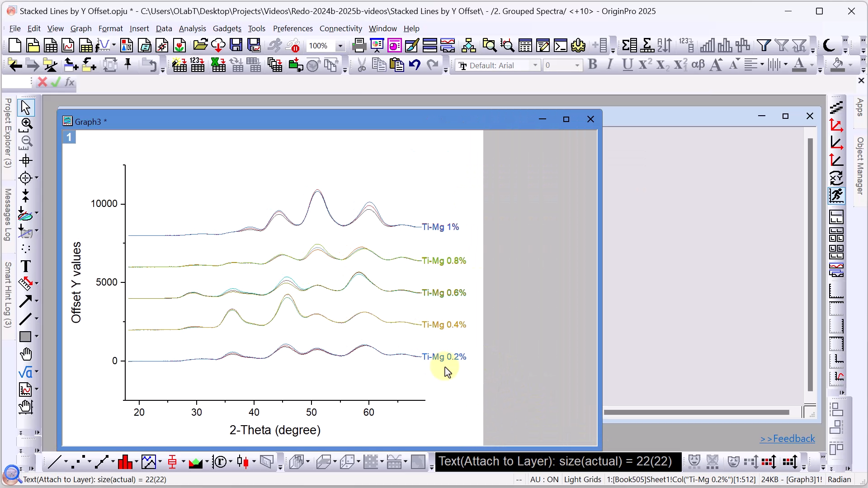The image size is (868, 488).
Task: Click the font color A swatch
Action: coord(799,65)
